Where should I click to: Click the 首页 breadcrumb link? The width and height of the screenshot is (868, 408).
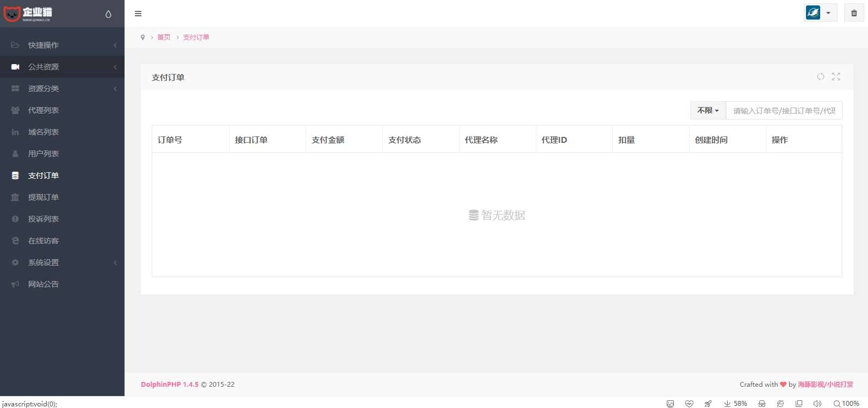pos(164,37)
